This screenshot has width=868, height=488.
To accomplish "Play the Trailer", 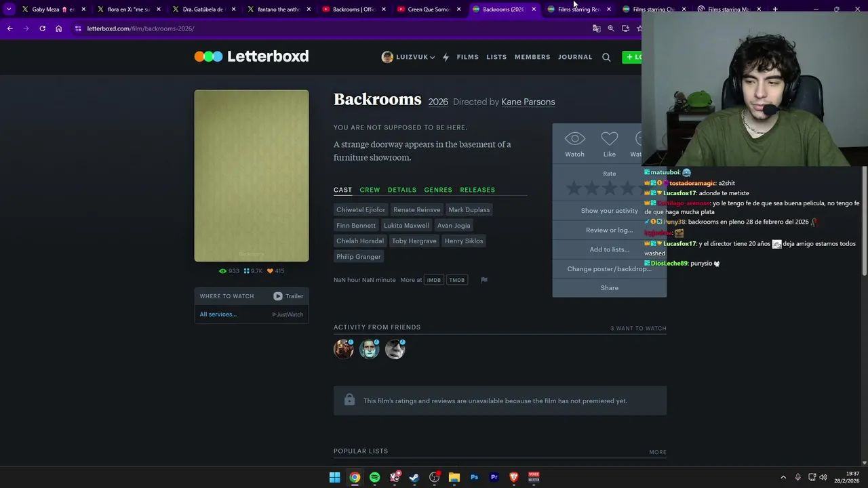I will (289, 296).
